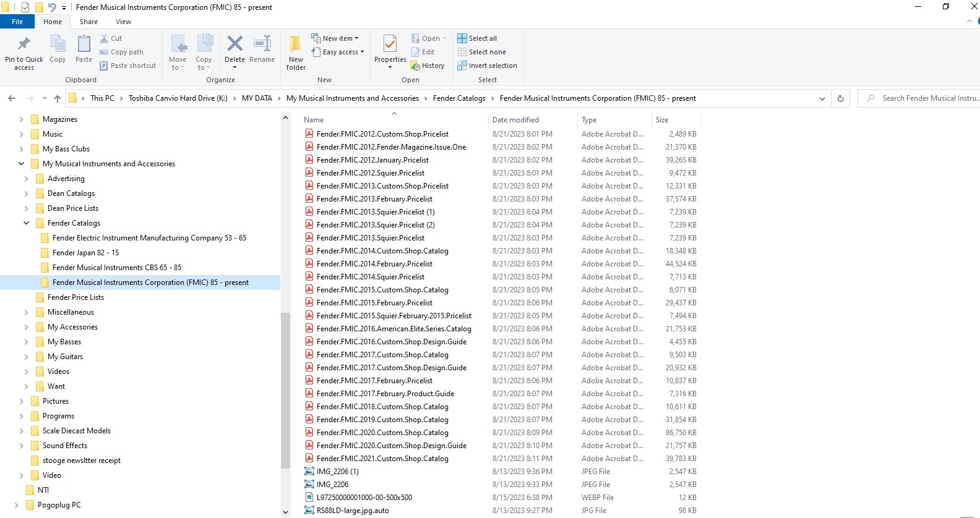Click the properties checkmark icon in title bar
The image size is (980, 518).
coord(25,7)
